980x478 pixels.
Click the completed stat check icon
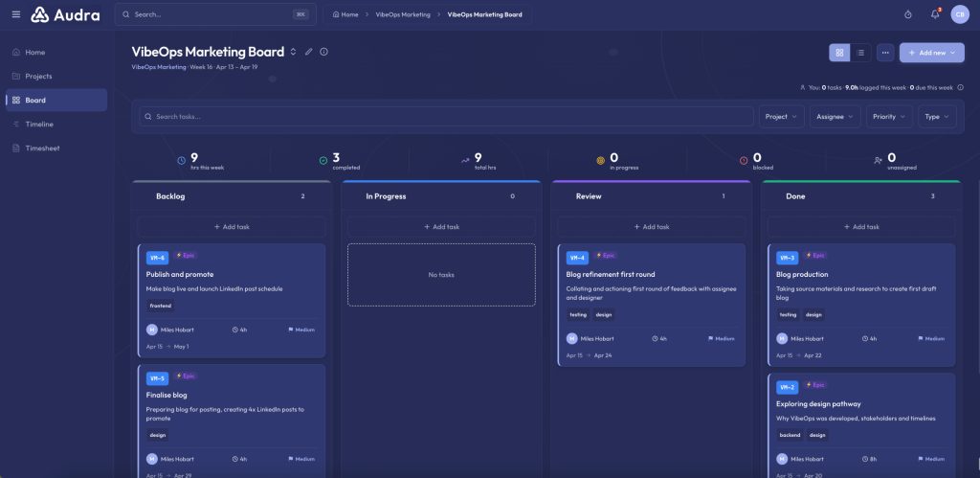323,161
